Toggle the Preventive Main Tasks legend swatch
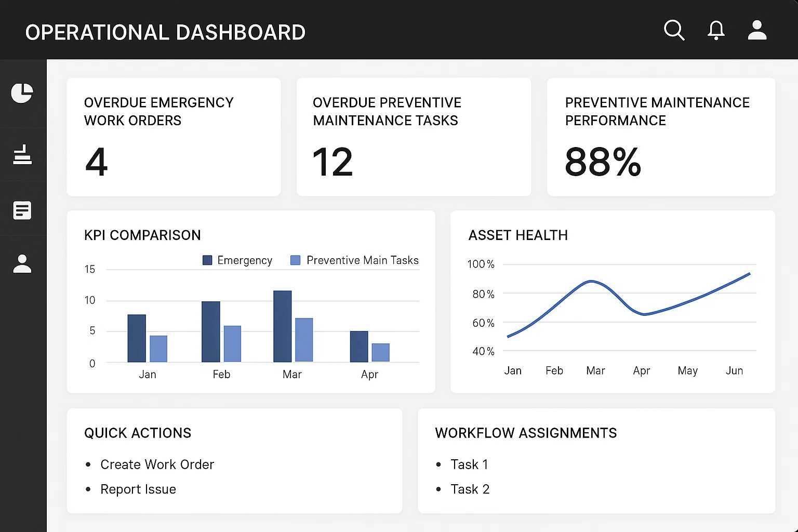This screenshot has width=798, height=532. click(296, 260)
